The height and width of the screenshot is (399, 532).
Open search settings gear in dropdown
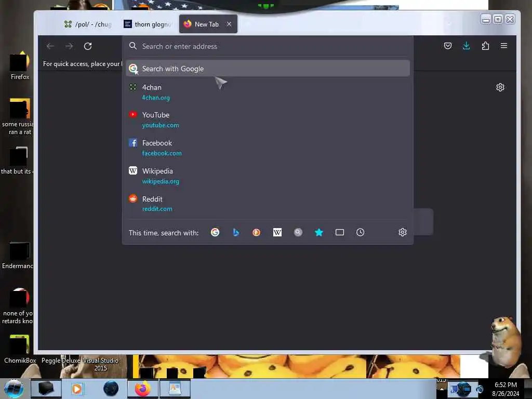[x=403, y=232]
